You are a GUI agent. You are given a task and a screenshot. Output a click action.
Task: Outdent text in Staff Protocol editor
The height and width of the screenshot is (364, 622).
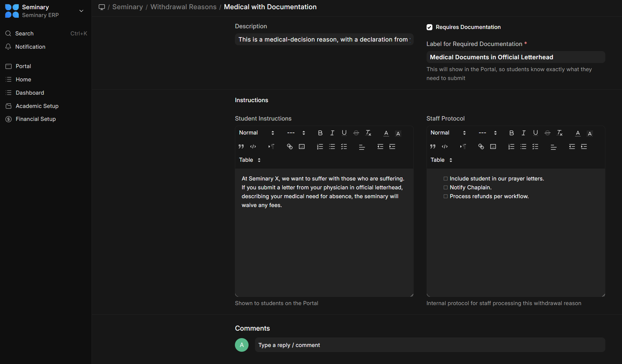pyautogui.click(x=572, y=146)
